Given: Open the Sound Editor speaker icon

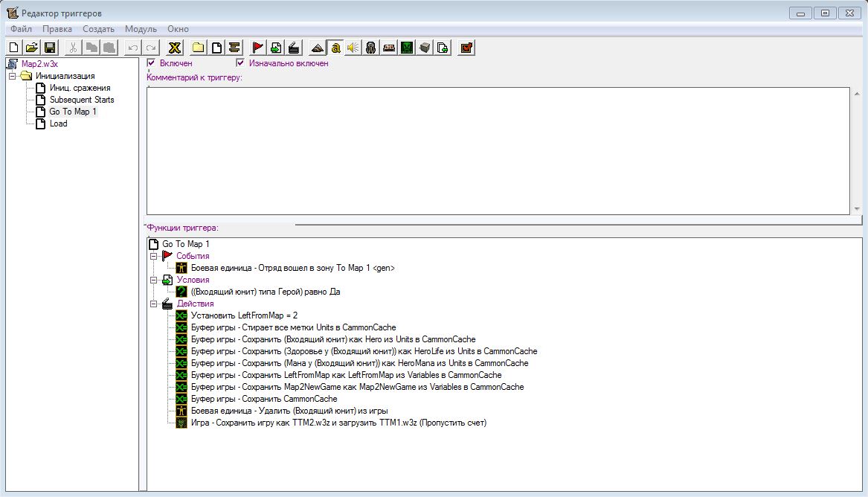Looking at the screenshot, I should point(353,48).
